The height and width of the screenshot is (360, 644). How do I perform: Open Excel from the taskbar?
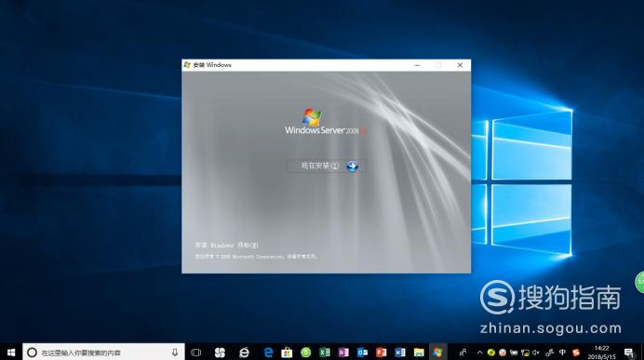(x=325, y=353)
